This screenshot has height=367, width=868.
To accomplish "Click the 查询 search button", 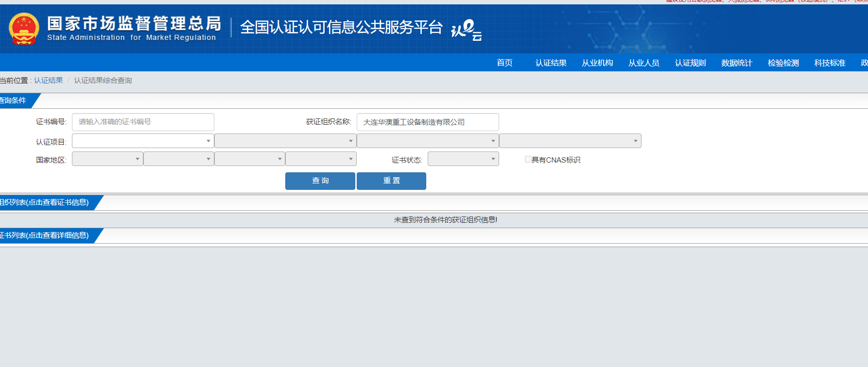I will pos(320,181).
